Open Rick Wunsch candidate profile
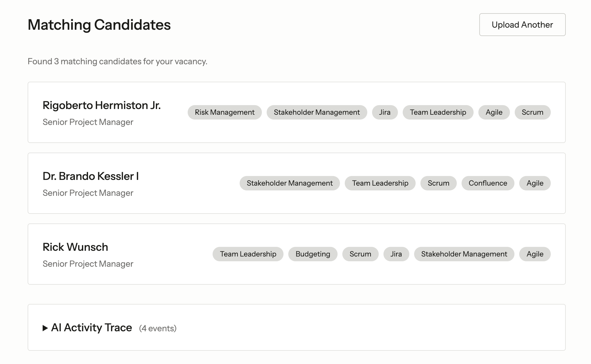 75,247
